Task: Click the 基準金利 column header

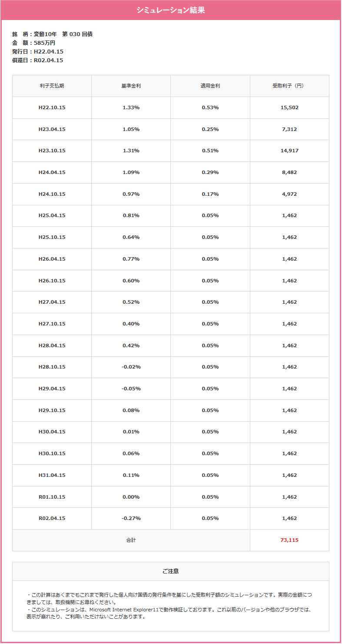Action: [131, 86]
